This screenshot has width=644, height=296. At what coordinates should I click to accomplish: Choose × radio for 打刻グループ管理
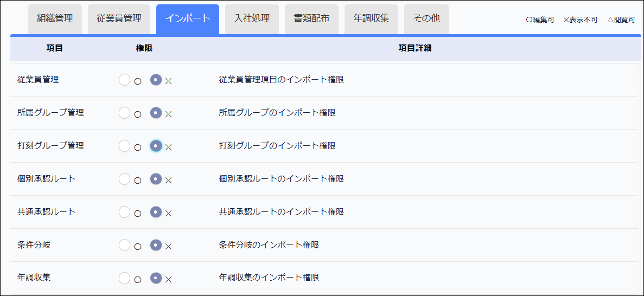tap(156, 146)
